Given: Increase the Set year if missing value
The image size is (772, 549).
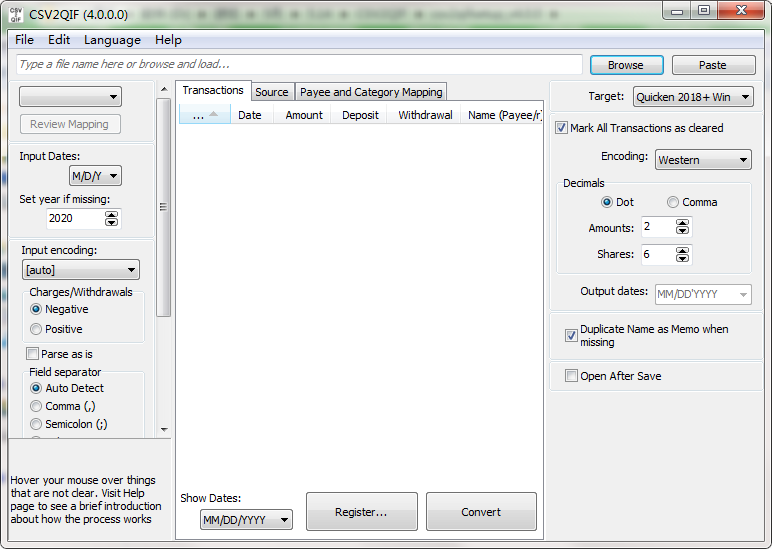Looking at the screenshot, I should click(111, 214).
